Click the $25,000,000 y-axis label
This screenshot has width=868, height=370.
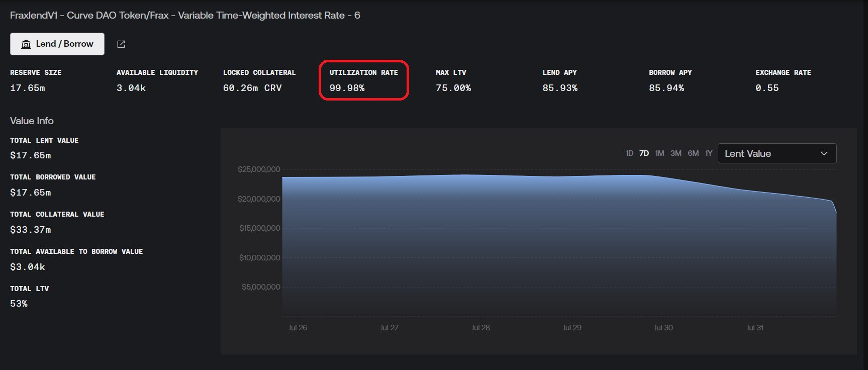[x=259, y=169]
